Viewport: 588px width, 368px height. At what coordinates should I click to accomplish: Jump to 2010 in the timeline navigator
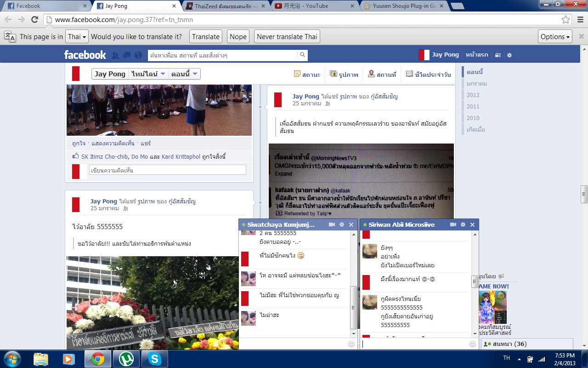[x=473, y=118]
